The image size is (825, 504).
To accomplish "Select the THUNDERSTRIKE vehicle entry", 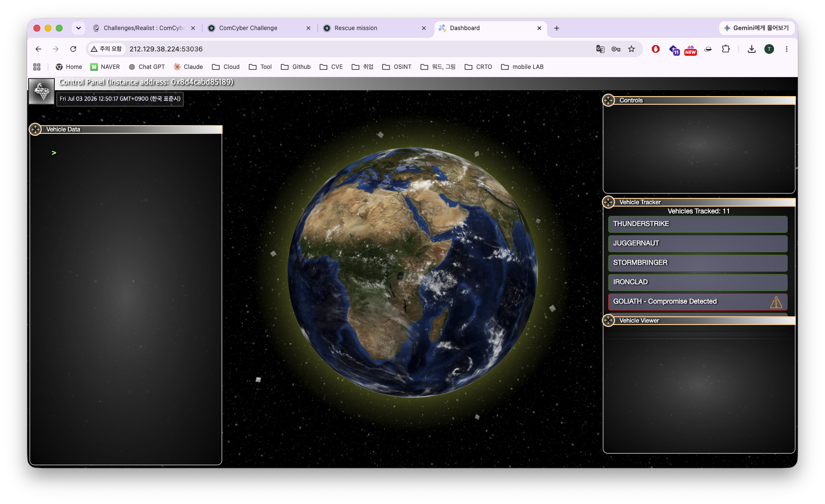I will click(697, 224).
